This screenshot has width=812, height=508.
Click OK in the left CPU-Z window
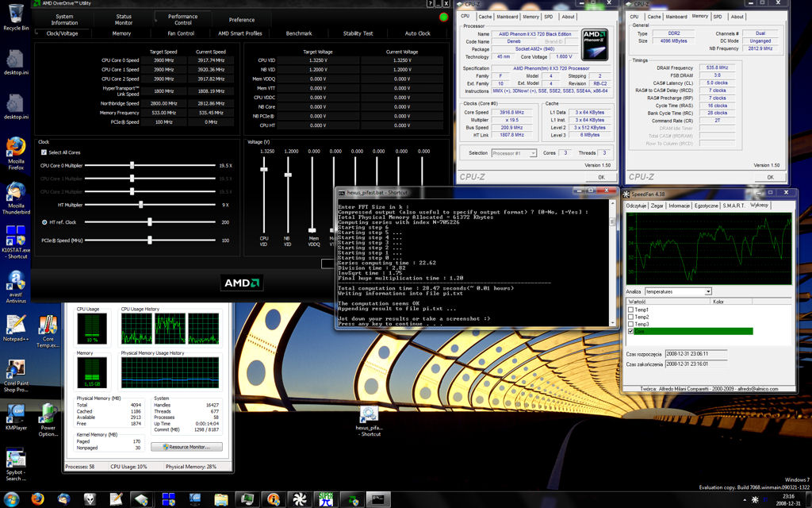pyautogui.click(x=601, y=177)
